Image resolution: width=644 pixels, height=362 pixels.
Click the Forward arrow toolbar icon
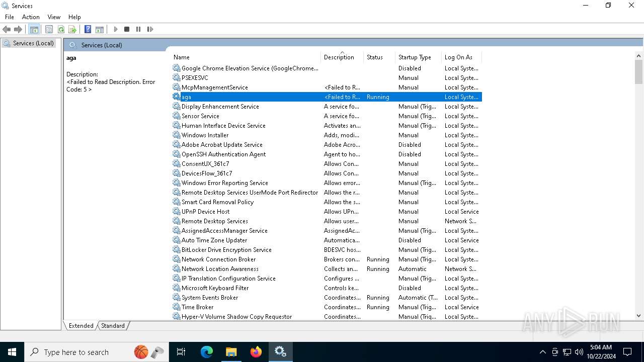pos(18,29)
